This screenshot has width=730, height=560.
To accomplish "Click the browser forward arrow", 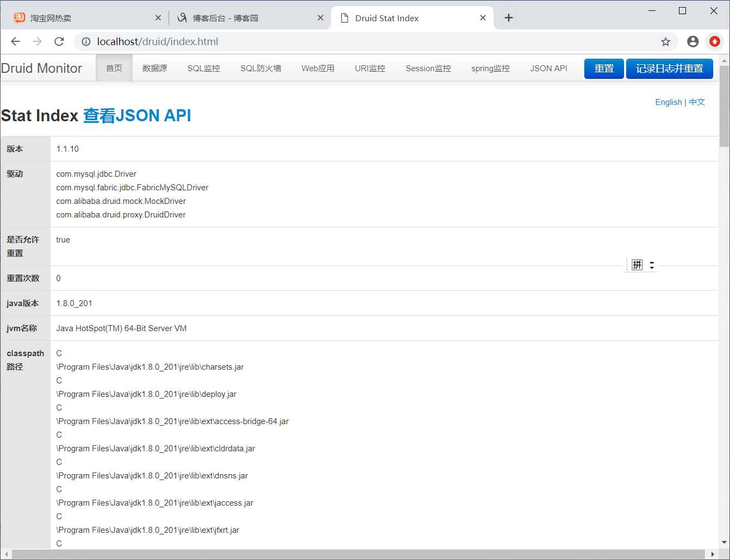I will point(37,41).
